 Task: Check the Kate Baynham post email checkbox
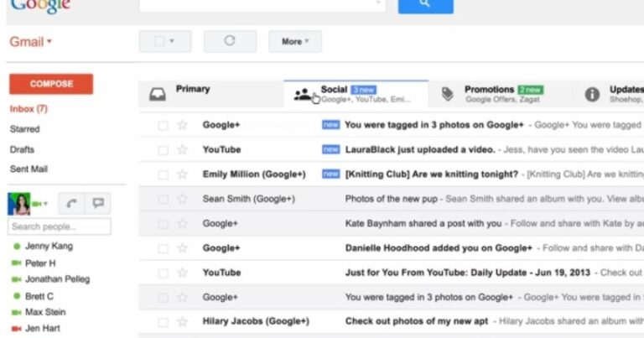(x=163, y=224)
